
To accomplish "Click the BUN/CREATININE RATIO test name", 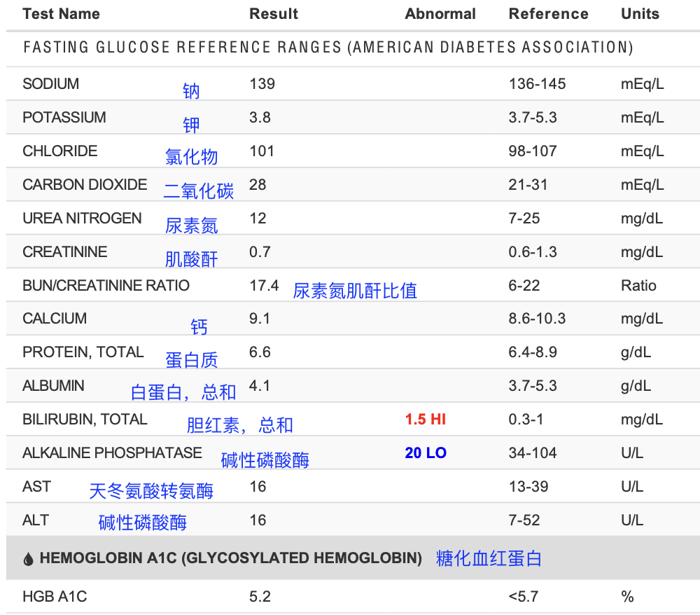I will click(x=106, y=285).
